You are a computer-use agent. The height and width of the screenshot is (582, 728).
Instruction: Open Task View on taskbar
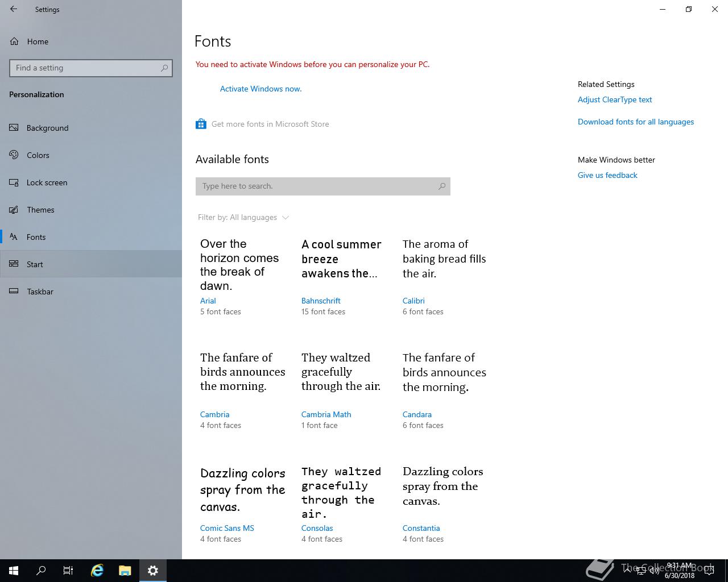68,571
